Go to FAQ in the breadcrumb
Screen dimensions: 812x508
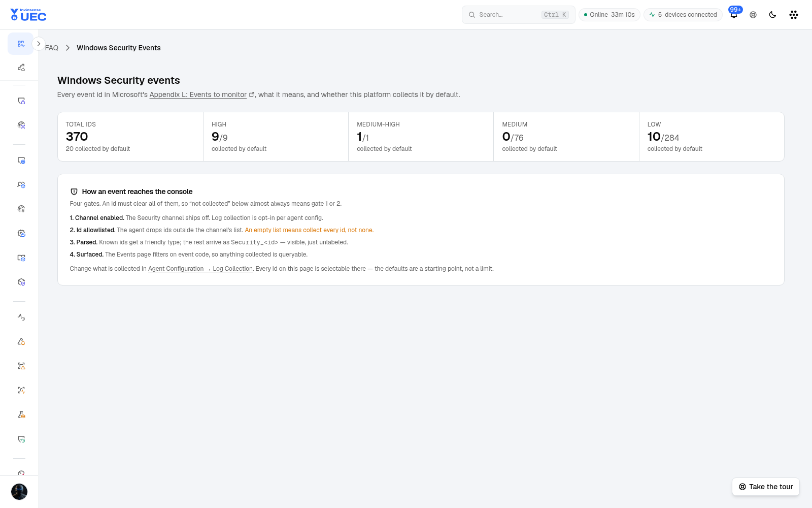[52, 48]
